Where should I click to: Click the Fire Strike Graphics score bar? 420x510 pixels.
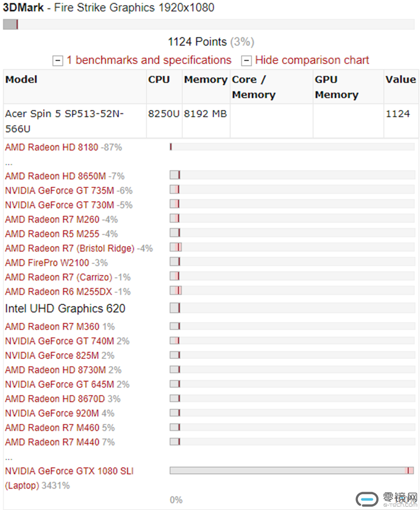tap(209, 24)
